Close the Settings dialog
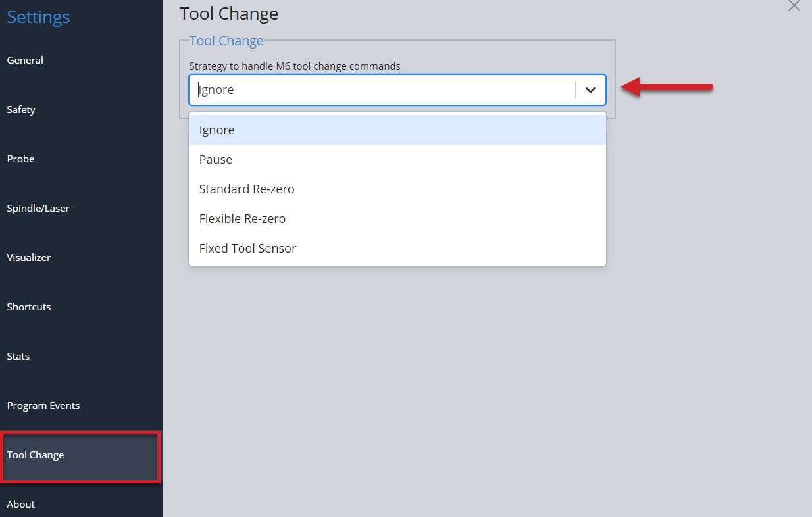812x517 pixels. [x=794, y=6]
